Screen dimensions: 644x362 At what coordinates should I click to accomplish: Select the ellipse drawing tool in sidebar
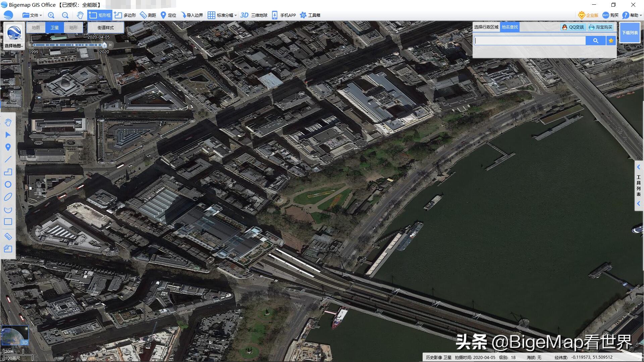[x=8, y=197]
